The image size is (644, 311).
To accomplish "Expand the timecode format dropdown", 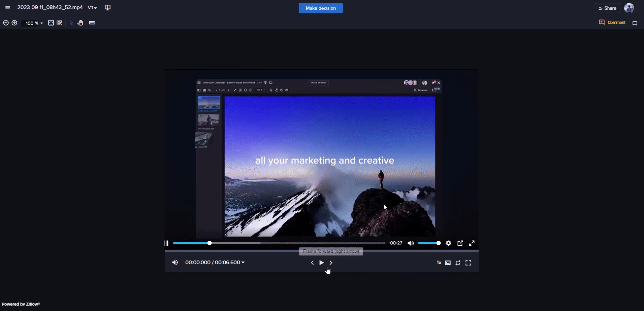I will pyautogui.click(x=243, y=263).
